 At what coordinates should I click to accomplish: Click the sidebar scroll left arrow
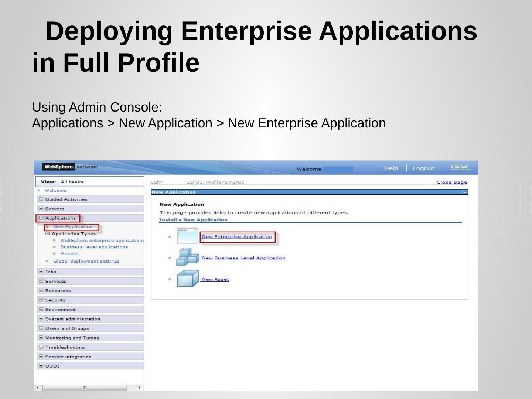coord(37,388)
